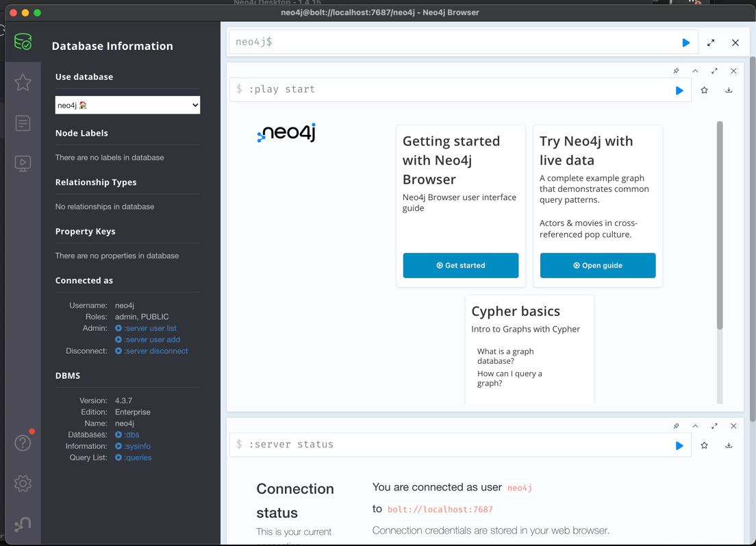This screenshot has width=756, height=546.
Task: Rerun the :server status command
Action: (x=679, y=446)
